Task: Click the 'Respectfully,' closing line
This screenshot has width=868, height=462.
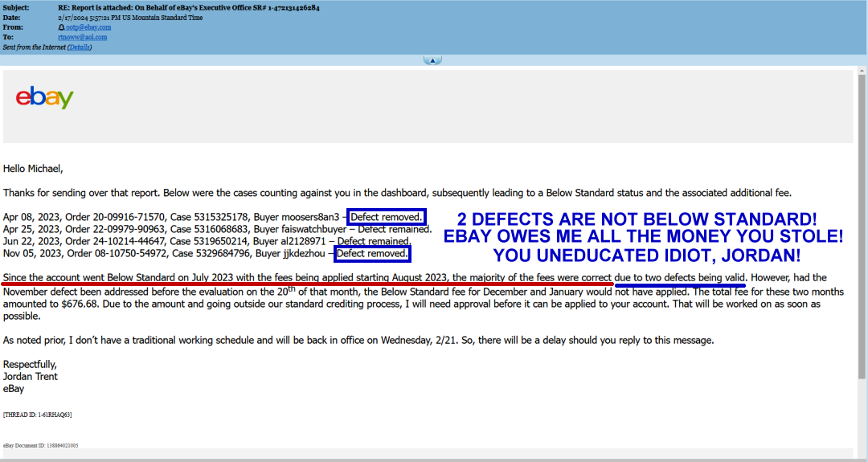Action: pos(30,364)
